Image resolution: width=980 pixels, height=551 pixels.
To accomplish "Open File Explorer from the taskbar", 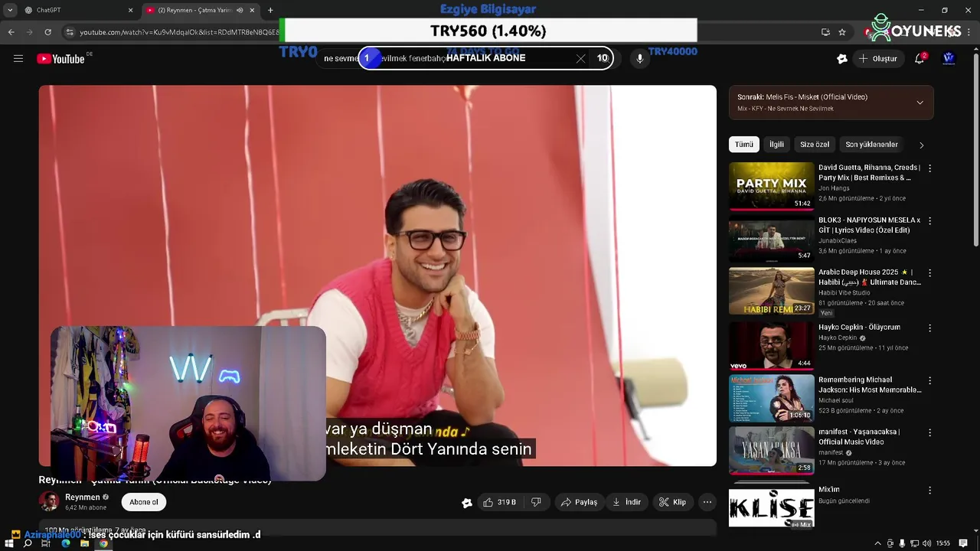I will 84,543.
